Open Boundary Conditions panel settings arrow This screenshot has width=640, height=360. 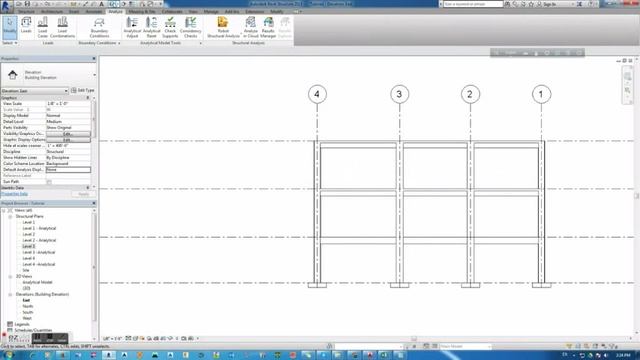coord(119,43)
